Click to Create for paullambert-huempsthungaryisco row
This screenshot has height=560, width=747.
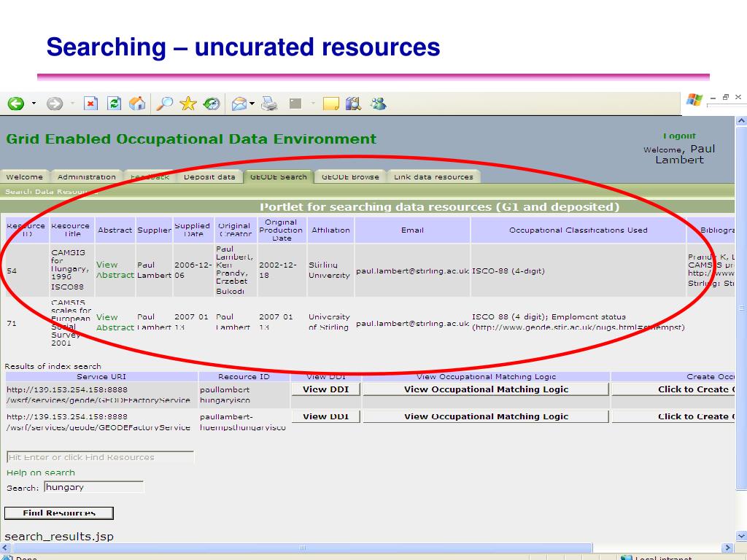point(673,416)
